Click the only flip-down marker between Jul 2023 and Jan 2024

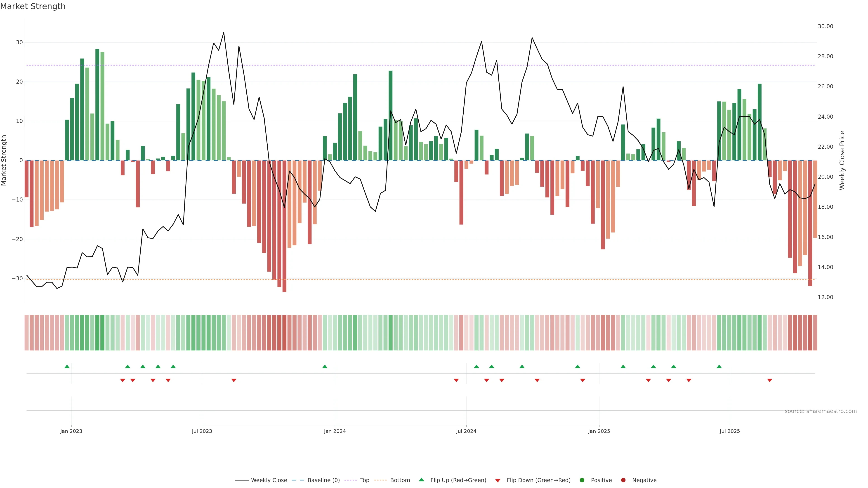[x=234, y=380]
